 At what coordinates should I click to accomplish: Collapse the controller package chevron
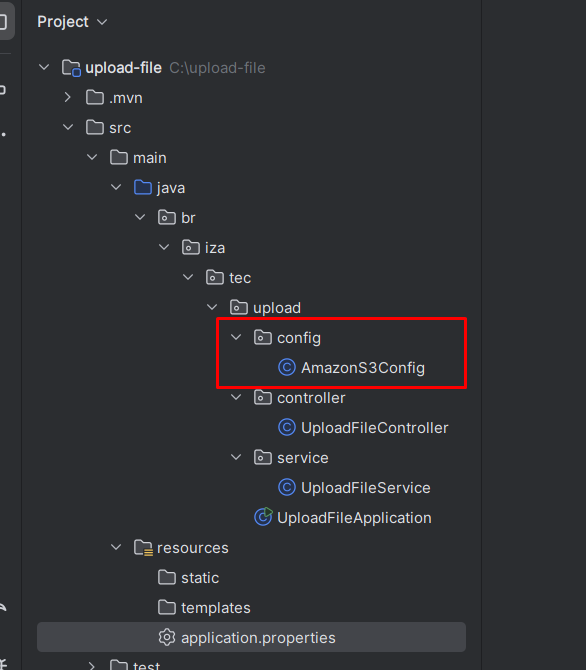click(x=236, y=397)
